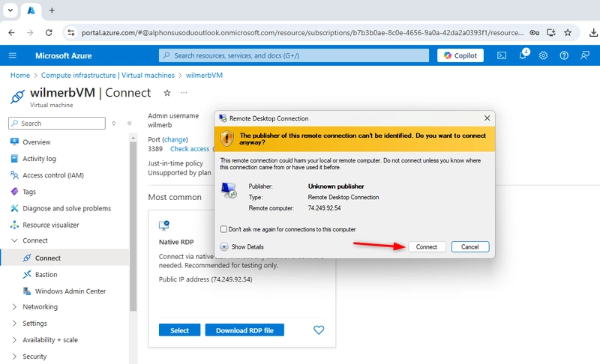Click the Check access link
Viewport: 600px width, 364px height.
coord(190,149)
